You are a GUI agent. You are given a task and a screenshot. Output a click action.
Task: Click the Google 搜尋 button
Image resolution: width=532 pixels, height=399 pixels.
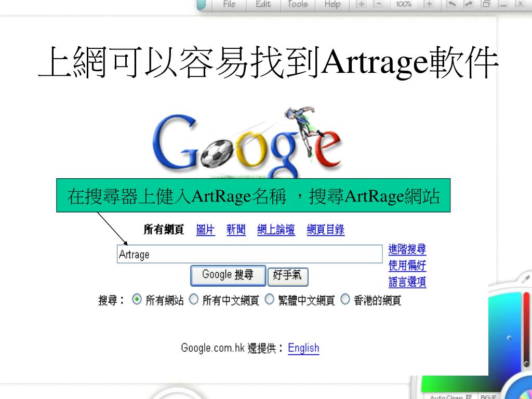(228, 275)
